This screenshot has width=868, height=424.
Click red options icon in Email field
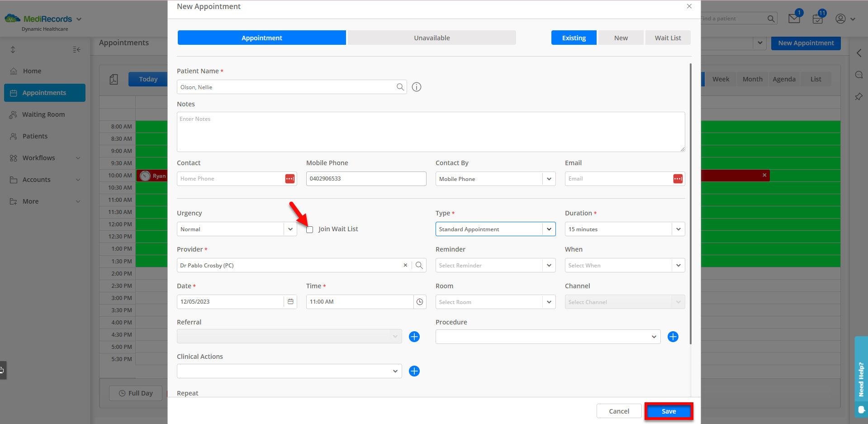pyautogui.click(x=678, y=179)
